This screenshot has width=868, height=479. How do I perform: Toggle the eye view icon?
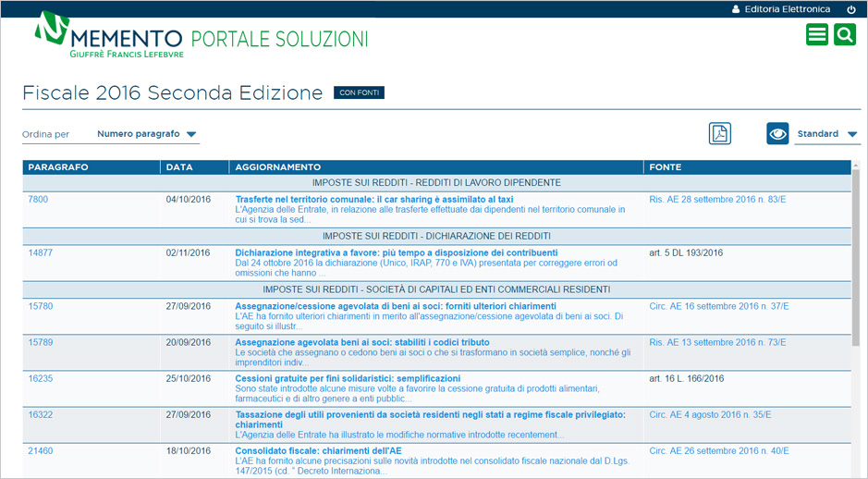[777, 133]
